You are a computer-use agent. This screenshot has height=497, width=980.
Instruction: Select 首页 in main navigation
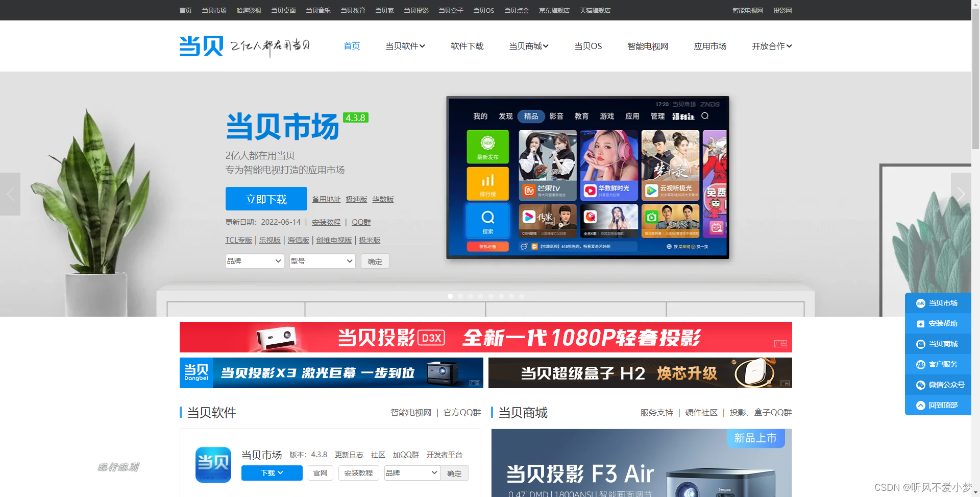pos(352,46)
